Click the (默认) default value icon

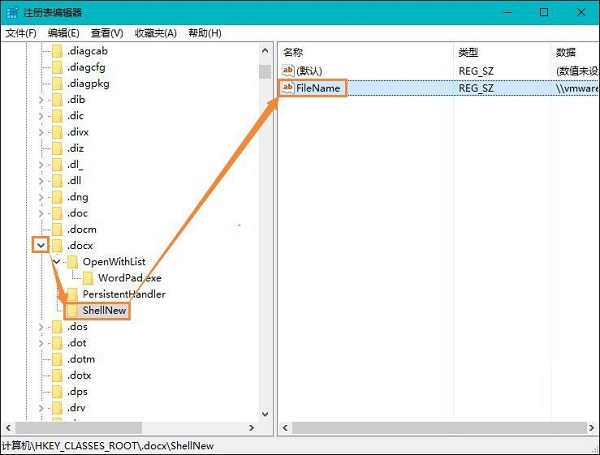click(288, 70)
